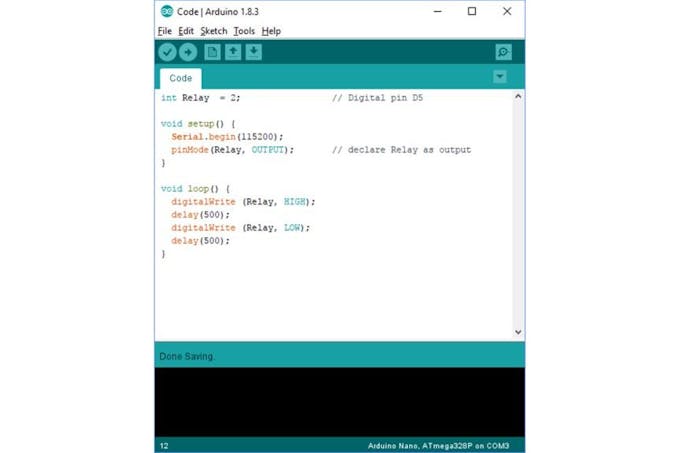Click 'Arduino Nano, ATmega328P on COM3' status text
Image resolution: width=680 pixels, height=453 pixels.
click(x=438, y=446)
